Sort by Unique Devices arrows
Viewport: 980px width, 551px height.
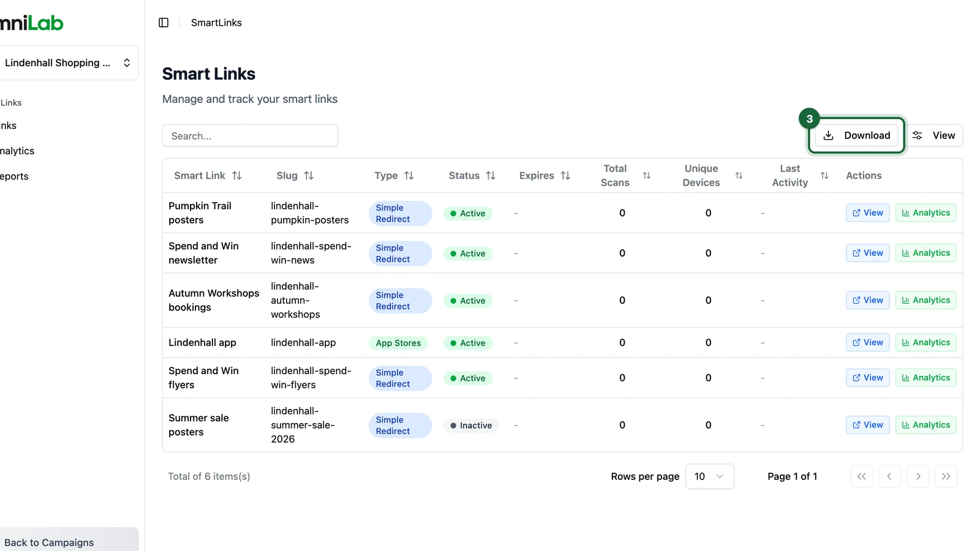pos(739,176)
